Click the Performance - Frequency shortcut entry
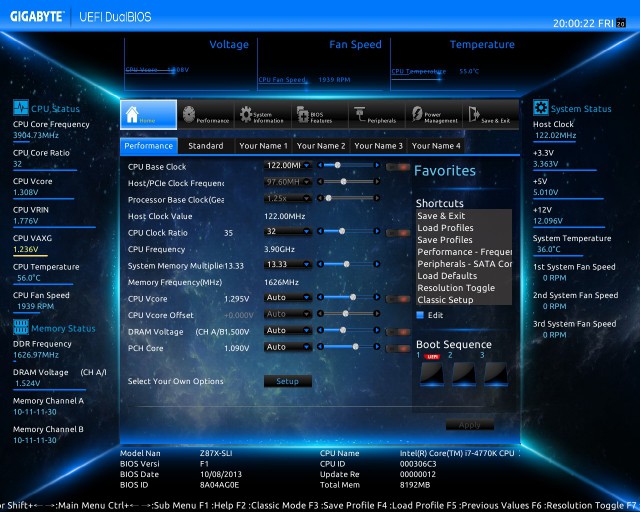The width and height of the screenshot is (640, 512). pyautogui.click(x=464, y=252)
